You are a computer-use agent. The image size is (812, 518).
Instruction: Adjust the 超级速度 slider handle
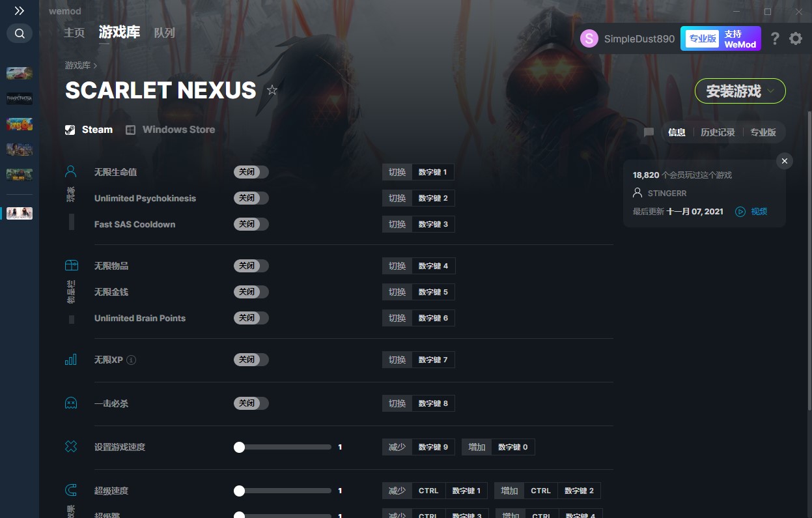pos(240,491)
